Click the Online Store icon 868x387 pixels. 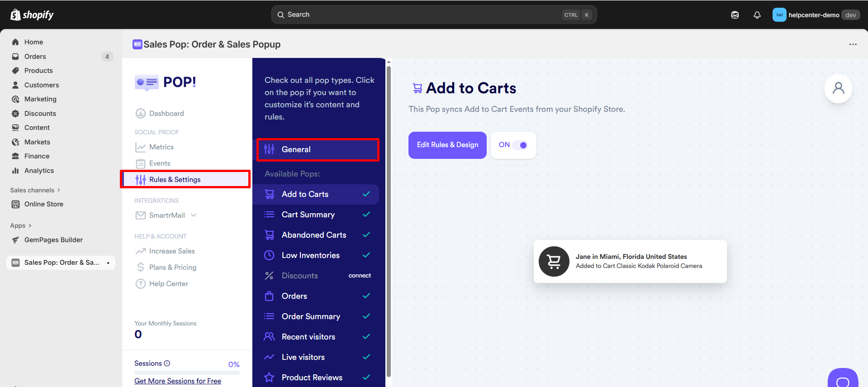(x=15, y=204)
